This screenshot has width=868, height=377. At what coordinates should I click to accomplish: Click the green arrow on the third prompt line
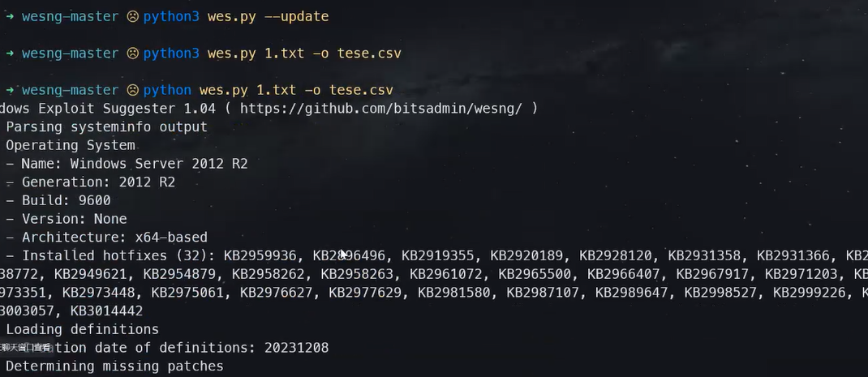(10, 90)
